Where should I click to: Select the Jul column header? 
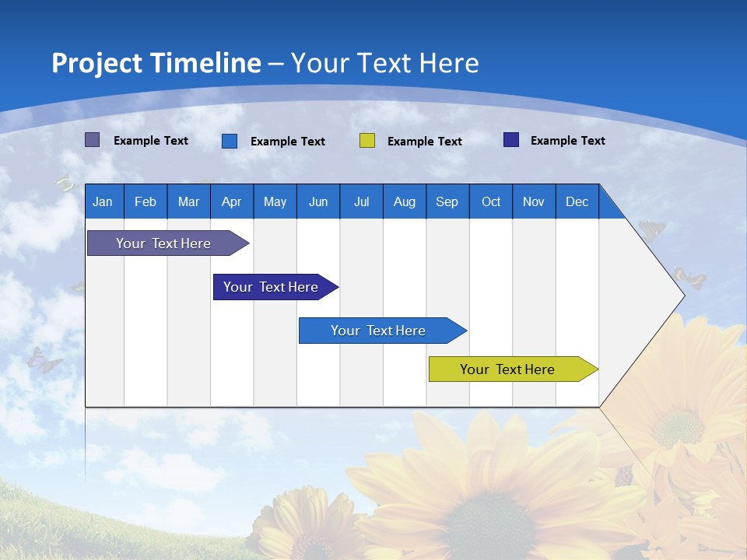pyautogui.click(x=361, y=201)
